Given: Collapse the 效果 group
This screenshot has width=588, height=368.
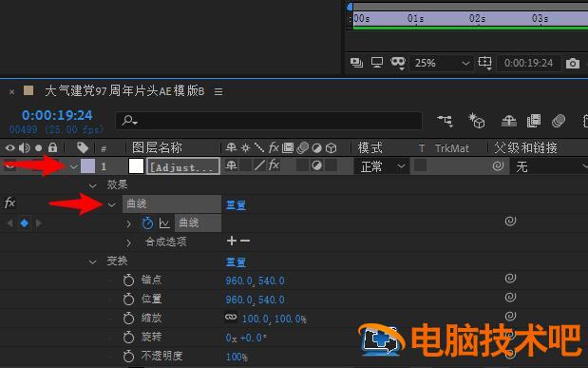Looking at the screenshot, I should click(x=92, y=185).
